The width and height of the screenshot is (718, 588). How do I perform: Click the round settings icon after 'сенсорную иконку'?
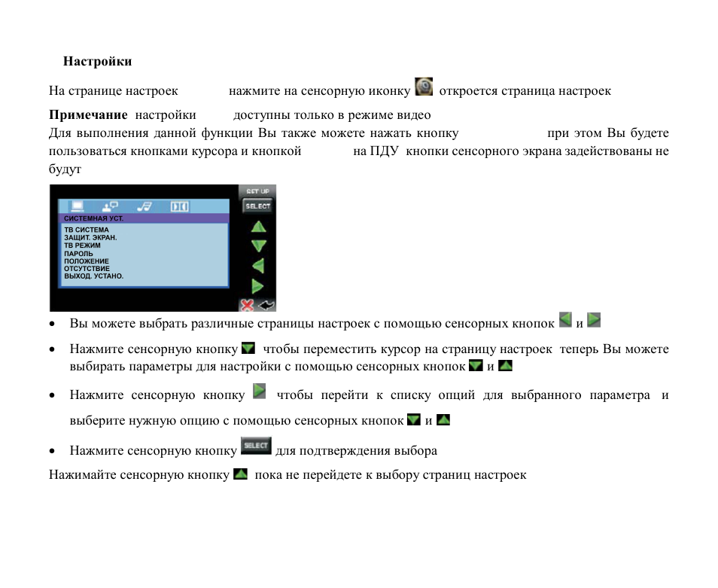click(424, 87)
